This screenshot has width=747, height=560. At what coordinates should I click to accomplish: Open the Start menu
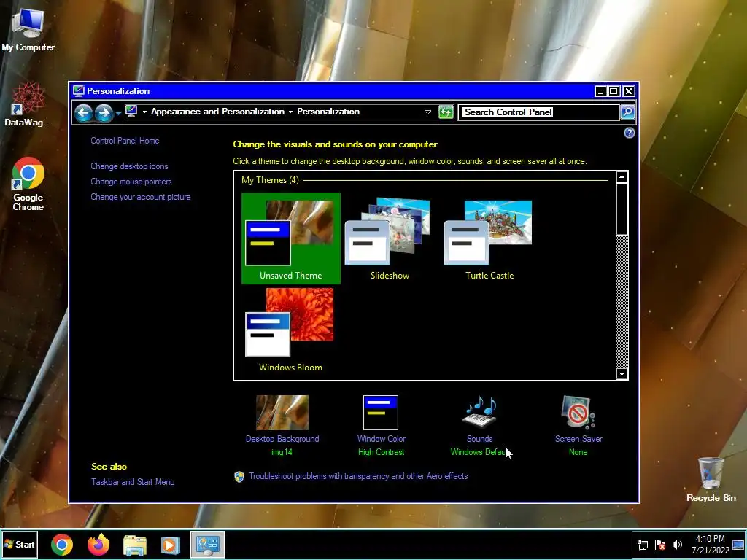click(x=20, y=544)
